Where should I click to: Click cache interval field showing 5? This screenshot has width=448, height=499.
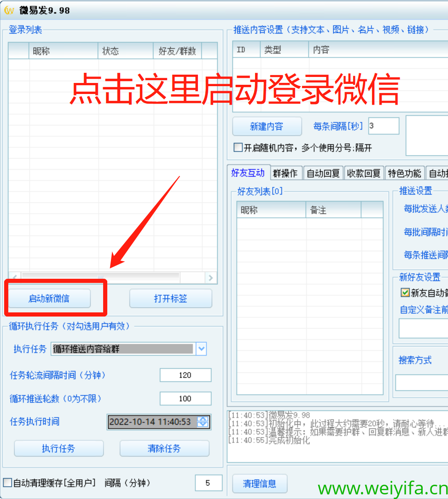[208, 483]
